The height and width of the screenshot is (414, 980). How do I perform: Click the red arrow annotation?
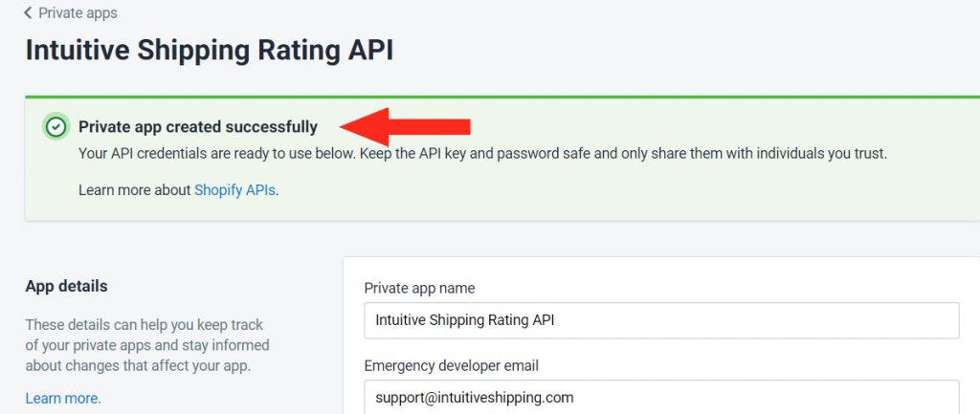pos(405,127)
